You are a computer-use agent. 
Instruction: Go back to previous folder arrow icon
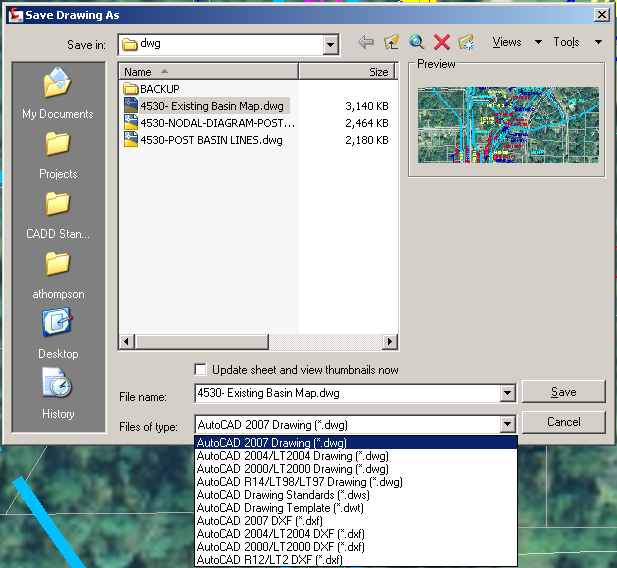[x=366, y=42]
